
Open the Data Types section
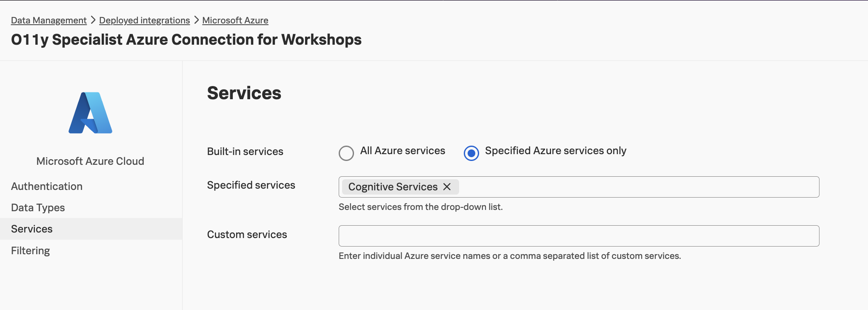coord(38,208)
